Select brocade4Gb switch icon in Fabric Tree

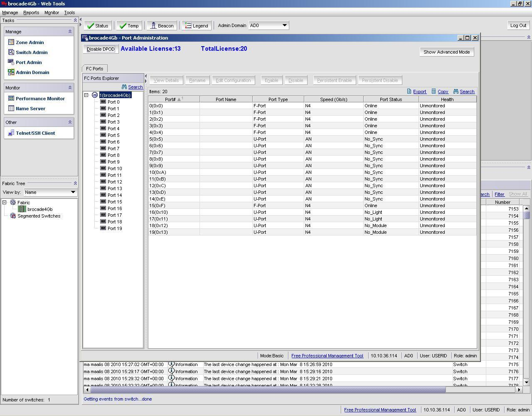(x=22, y=209)
